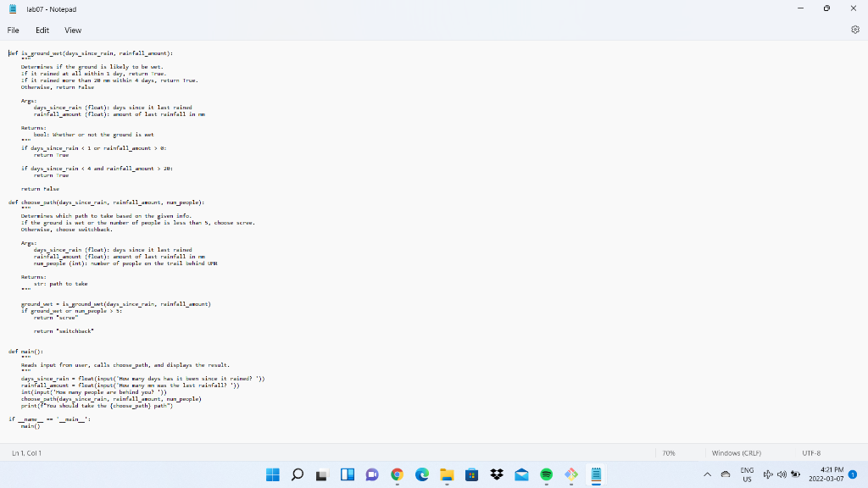The image size is (868, 488).
Task: Click the Start button
Action: [274, 474]
